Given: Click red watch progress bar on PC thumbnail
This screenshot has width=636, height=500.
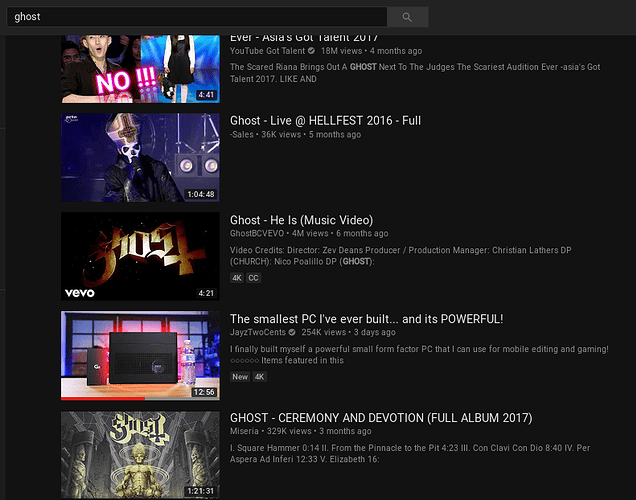Looking at the screenshot, I should pos(103,399).
